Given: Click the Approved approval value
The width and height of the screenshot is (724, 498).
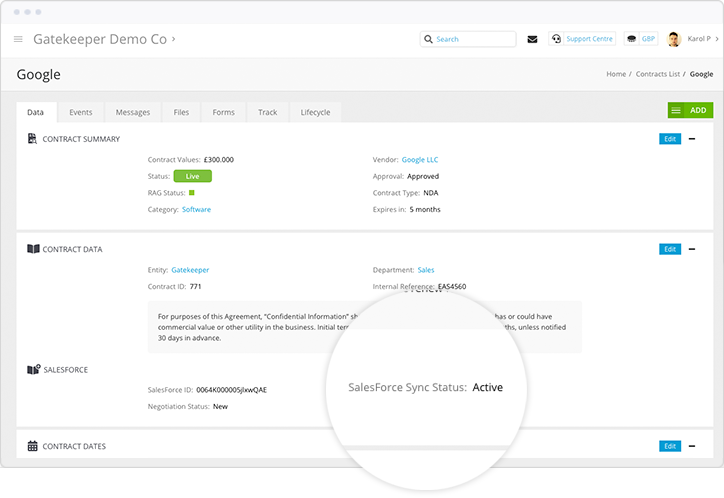Looking at the screenshot, I should pyautogui.click(x=423, y=176).
